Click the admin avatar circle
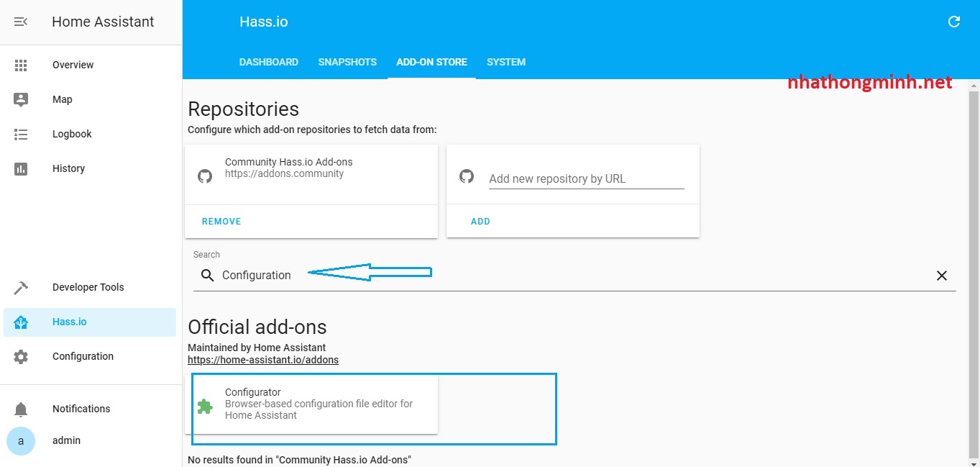The image size is (980, 467). coord(21,441)
